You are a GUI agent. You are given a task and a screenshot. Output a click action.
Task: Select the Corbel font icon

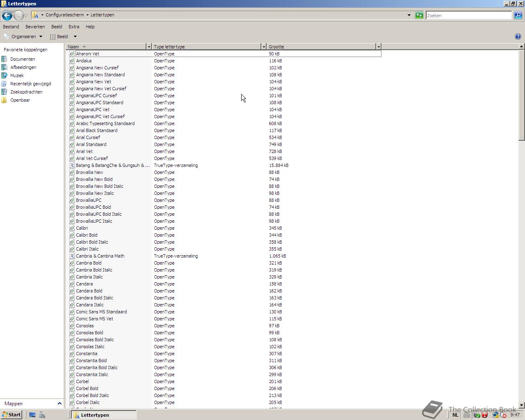tap(72, 381)
